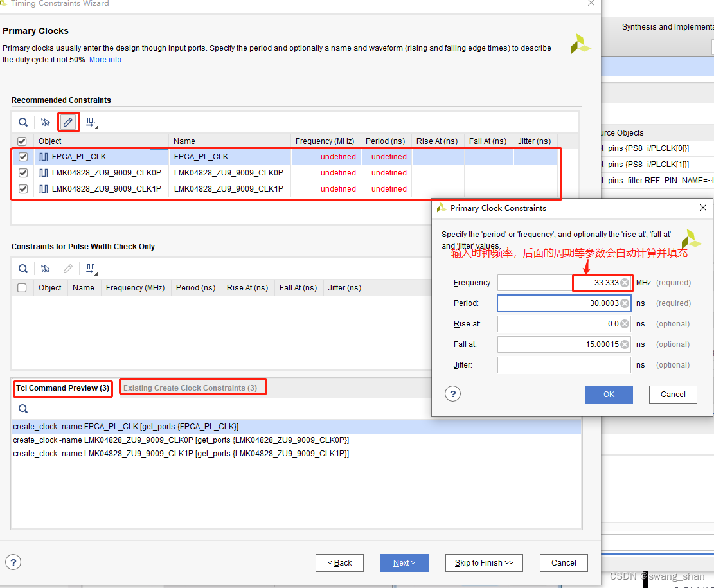
Task: Go Back in the wizard
Action: click(x=340, y=563)
